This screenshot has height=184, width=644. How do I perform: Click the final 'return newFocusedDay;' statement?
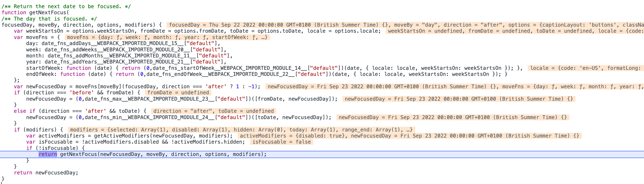(x=46, y=173)
